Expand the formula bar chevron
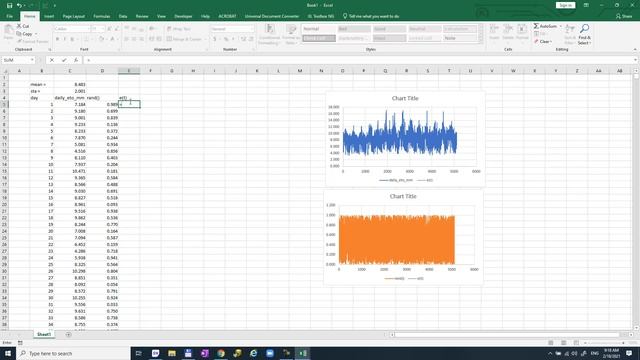Image resolution: width=640 pixels, height=360 pixels. [x=636, y=60]
